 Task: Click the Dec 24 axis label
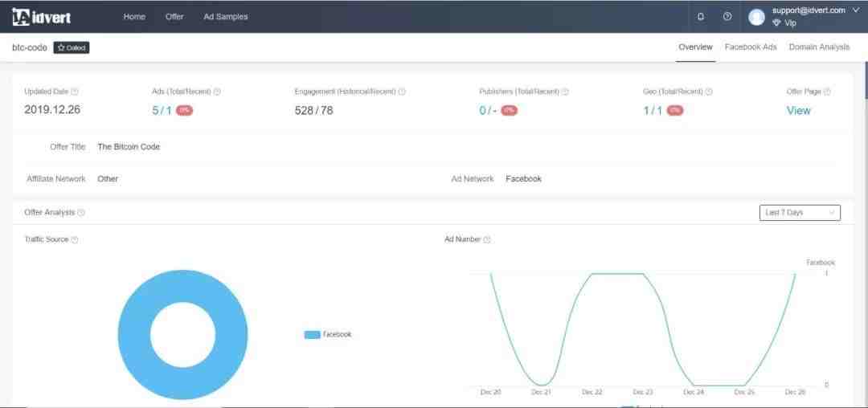(693, 392)
